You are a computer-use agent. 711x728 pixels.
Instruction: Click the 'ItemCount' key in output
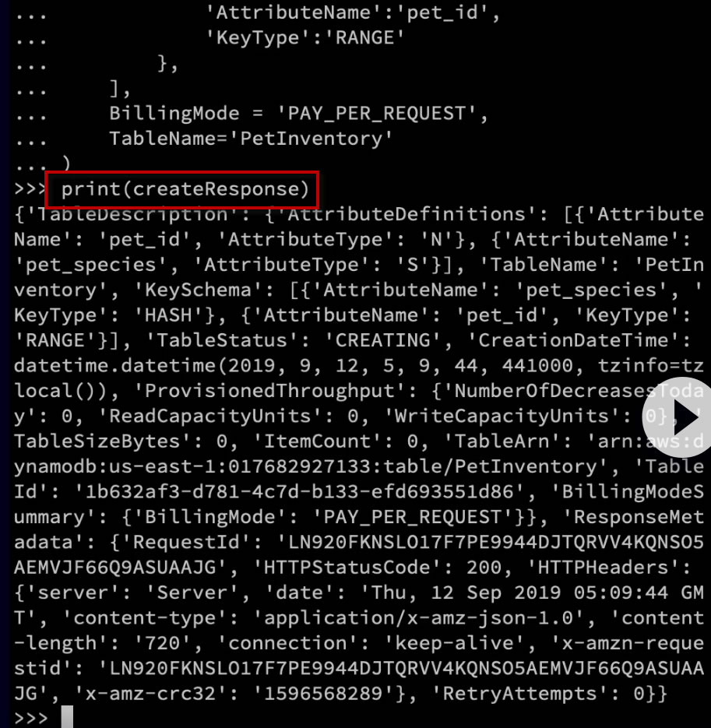(x=318, y=441)
